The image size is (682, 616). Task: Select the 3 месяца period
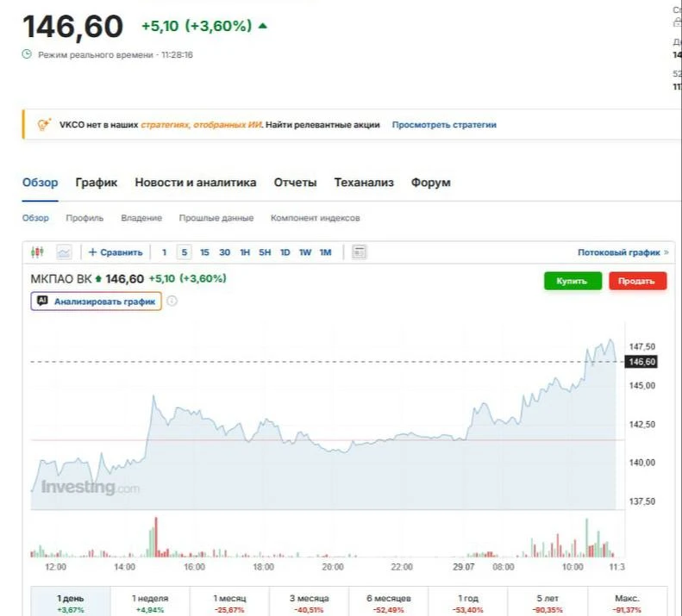pos(310,601)
